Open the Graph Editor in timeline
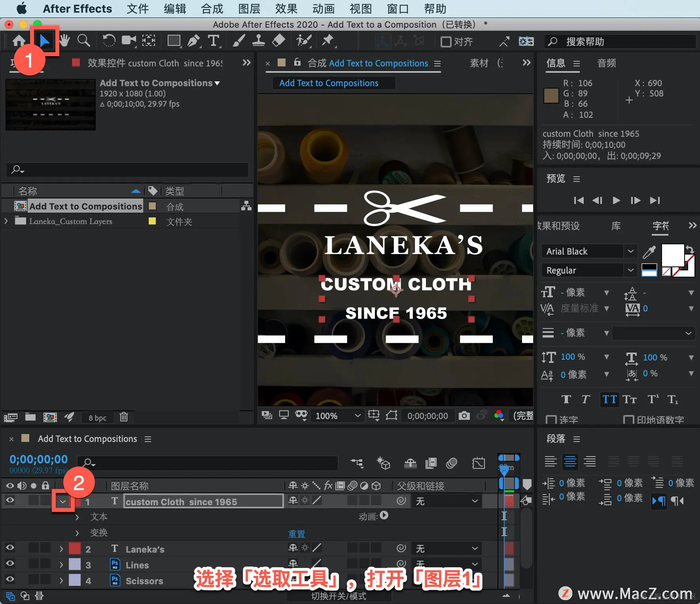The height and width of the screenshot is (604, 700). click(x=478, y=463)
